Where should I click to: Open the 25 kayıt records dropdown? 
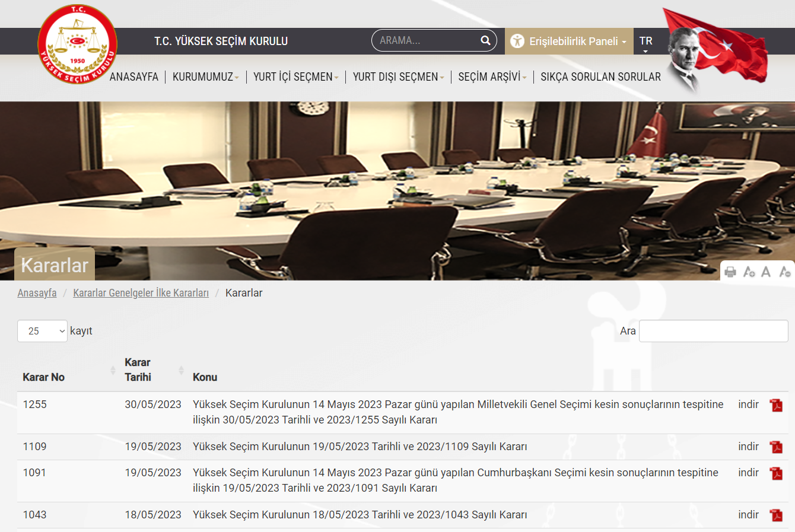(42, 331)
